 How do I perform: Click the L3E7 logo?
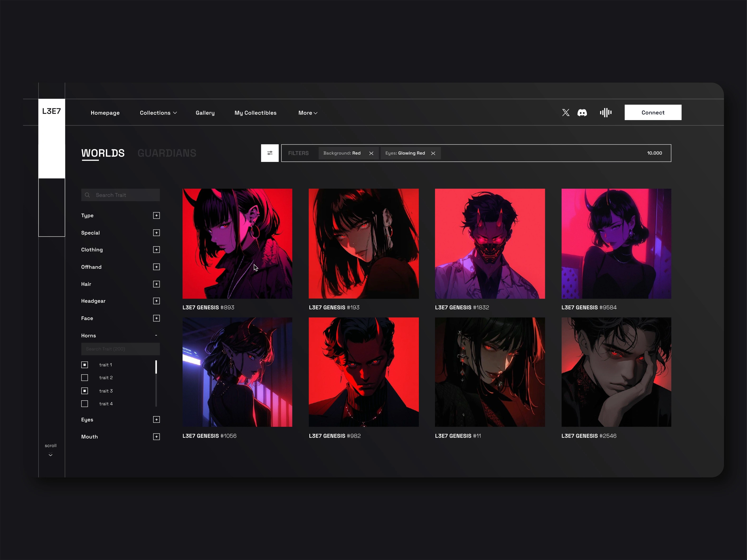(51, 111)
